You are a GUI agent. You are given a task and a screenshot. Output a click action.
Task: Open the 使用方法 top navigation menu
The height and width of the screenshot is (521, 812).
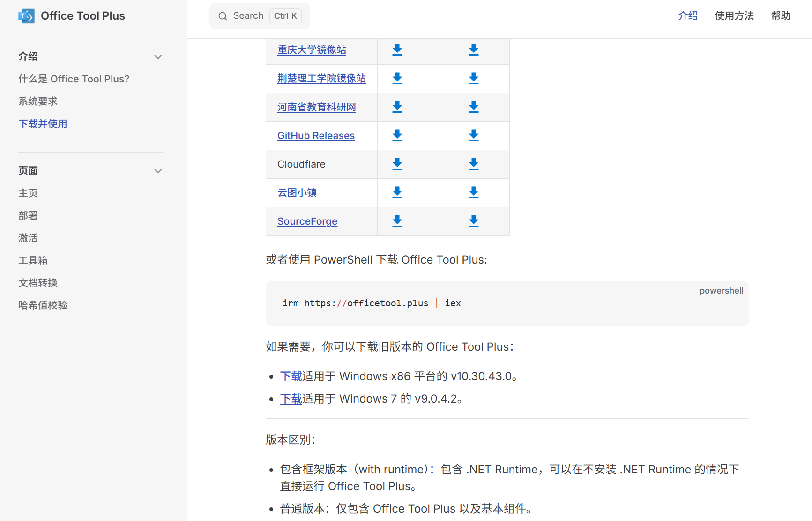coord(734,16)
